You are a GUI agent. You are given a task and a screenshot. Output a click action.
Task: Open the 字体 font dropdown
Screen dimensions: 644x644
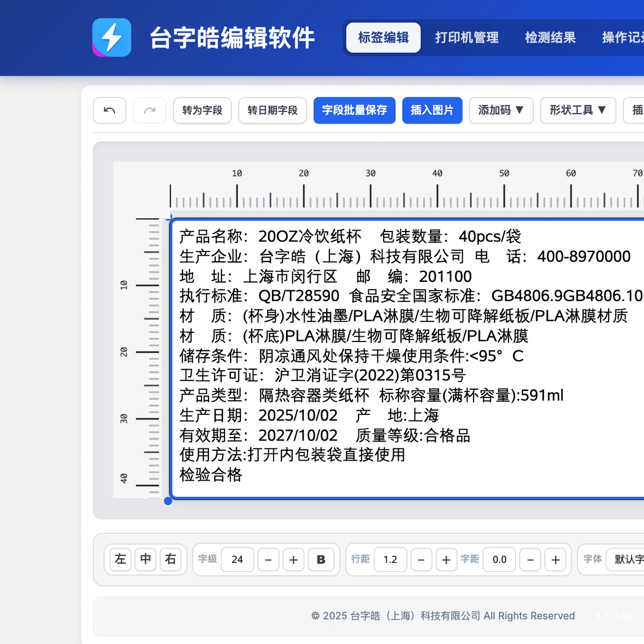point(625,559)
